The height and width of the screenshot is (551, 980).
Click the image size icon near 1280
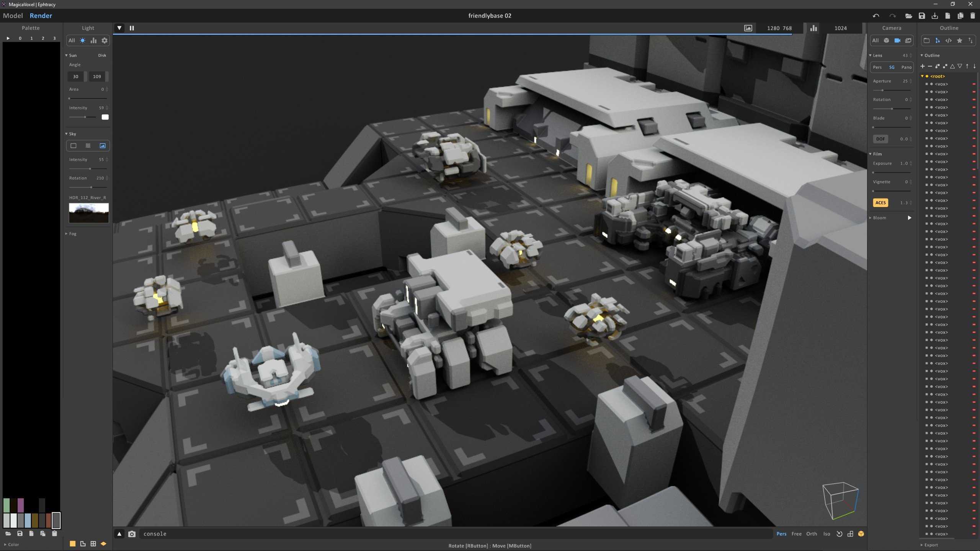point(748,28)
